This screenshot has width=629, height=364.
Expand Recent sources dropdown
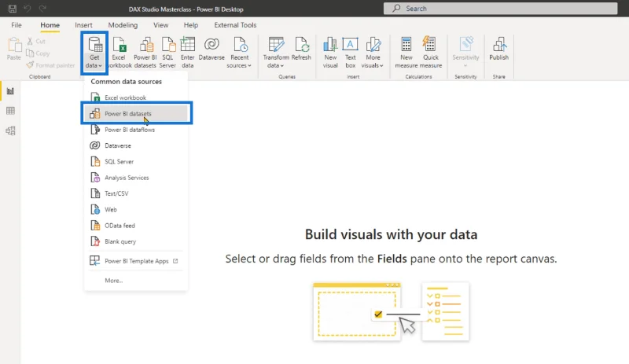(239, 53)
